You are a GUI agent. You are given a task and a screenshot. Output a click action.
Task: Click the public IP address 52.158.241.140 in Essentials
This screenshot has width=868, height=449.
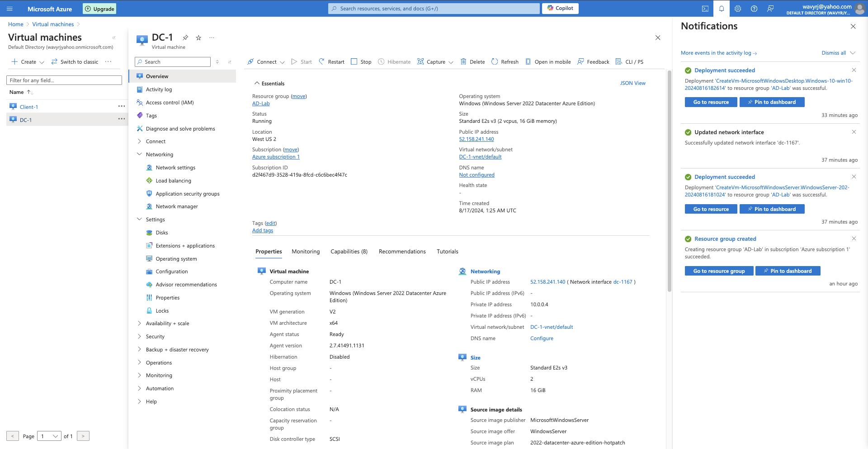476,139
